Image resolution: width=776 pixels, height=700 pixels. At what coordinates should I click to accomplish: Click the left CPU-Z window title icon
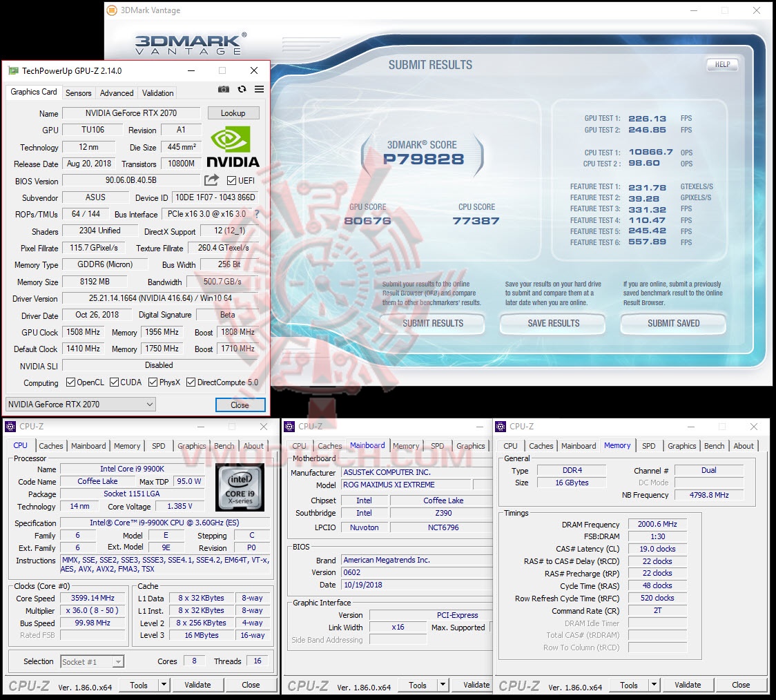pos(10,427)
